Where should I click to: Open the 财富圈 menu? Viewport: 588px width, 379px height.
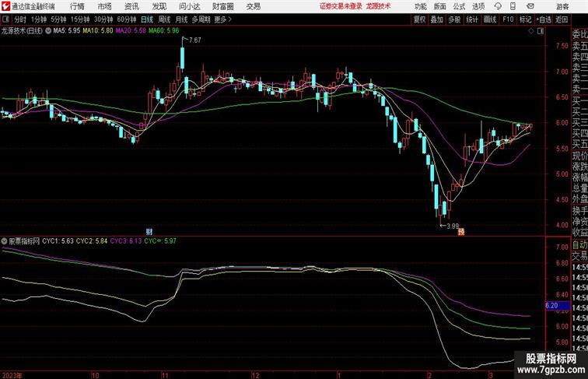click(222, 6)
